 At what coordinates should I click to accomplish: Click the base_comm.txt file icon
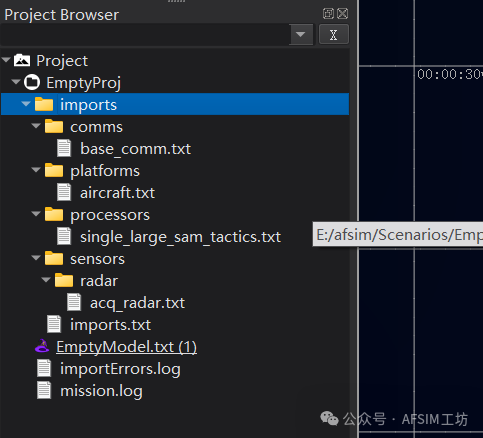pos(64,148)
